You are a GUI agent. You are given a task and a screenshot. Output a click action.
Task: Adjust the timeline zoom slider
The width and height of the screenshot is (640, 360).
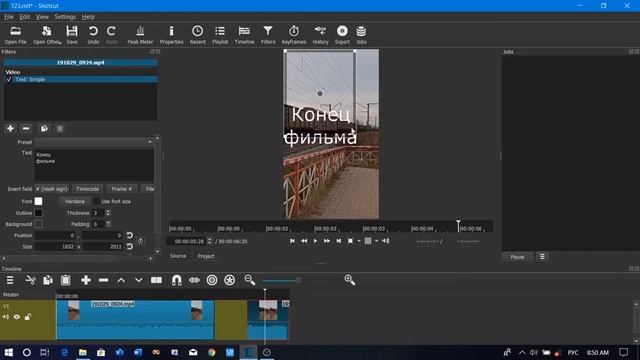point(299,280)
